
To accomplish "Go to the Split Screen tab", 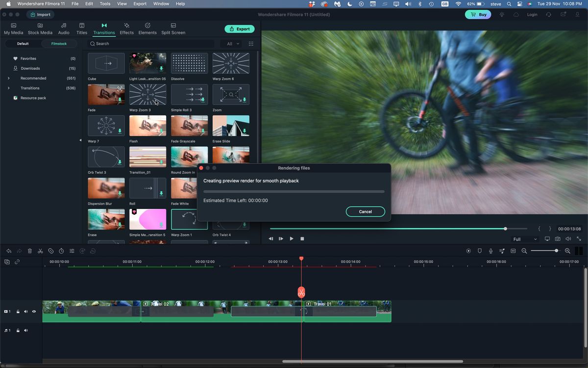I will tap(173, 29).
